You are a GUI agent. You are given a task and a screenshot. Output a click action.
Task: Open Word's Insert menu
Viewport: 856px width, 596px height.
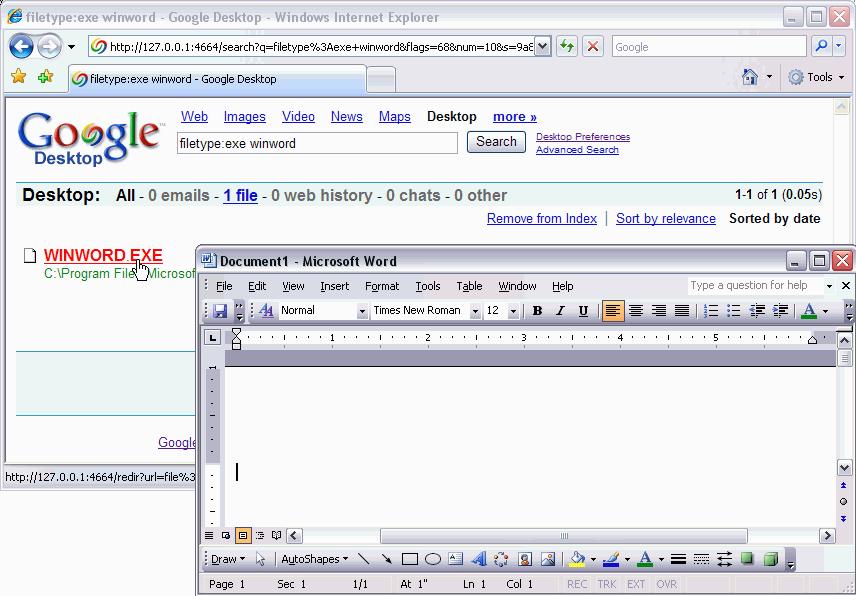tap(334, 286)
